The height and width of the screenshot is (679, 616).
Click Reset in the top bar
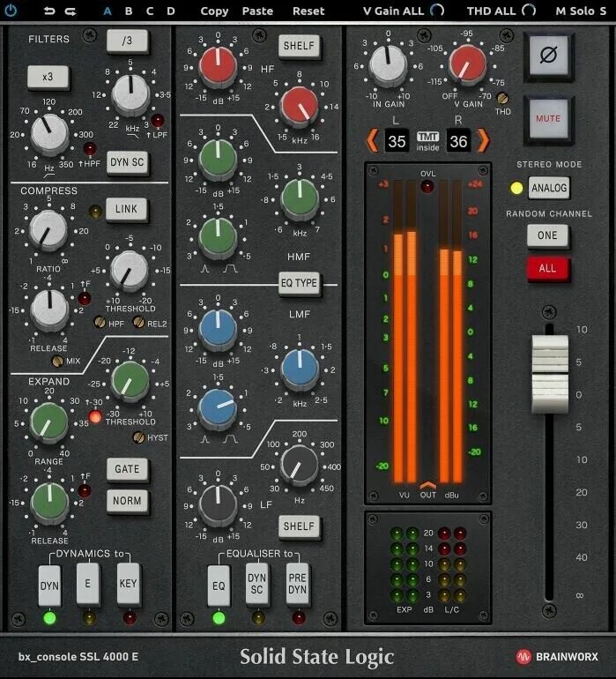tap(308, 11)
